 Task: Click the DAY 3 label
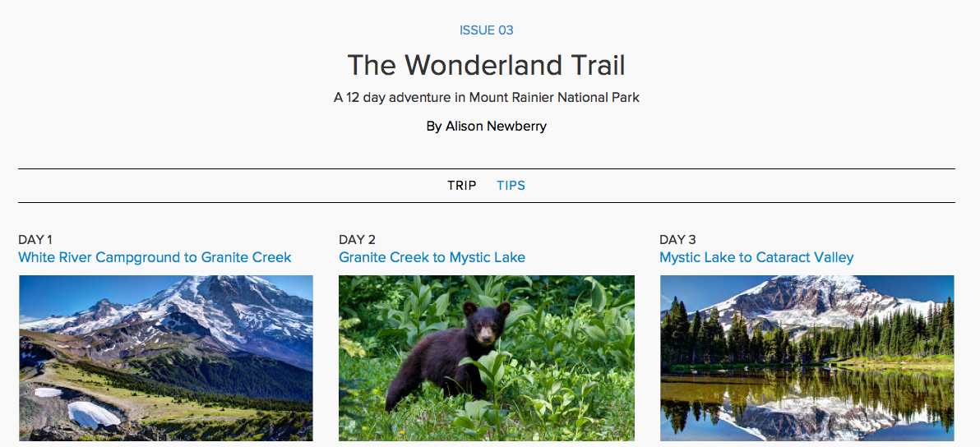pyautogui.click(x=677, y=240)
